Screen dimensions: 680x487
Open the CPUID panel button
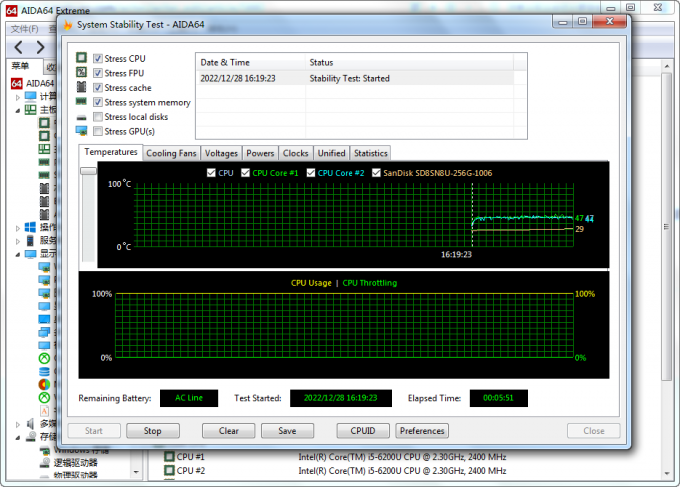pos(361,431)
